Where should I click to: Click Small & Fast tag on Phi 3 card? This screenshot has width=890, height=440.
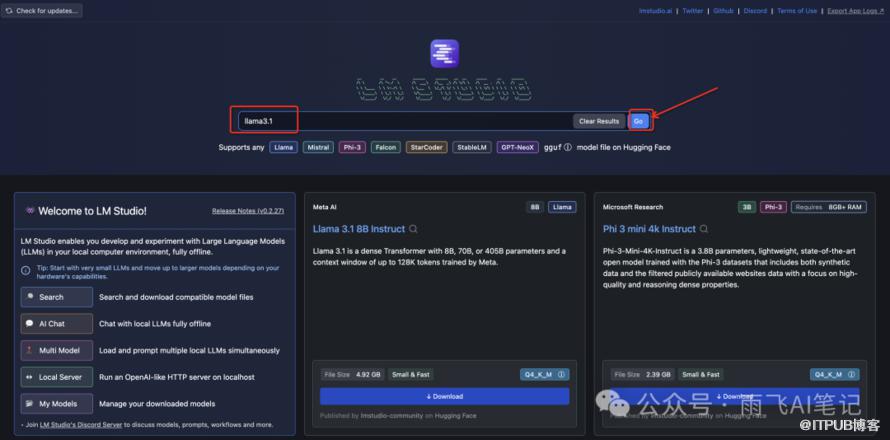tap(702, 375)
